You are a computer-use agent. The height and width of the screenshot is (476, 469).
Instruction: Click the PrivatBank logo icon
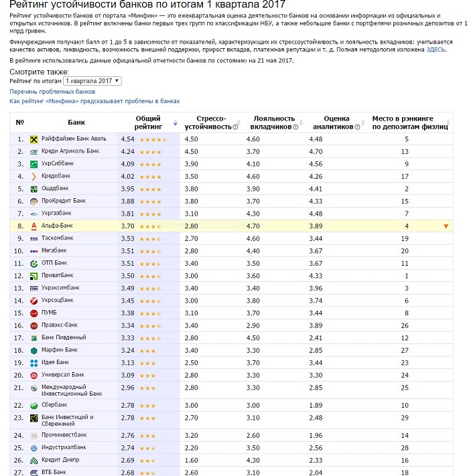33,276
